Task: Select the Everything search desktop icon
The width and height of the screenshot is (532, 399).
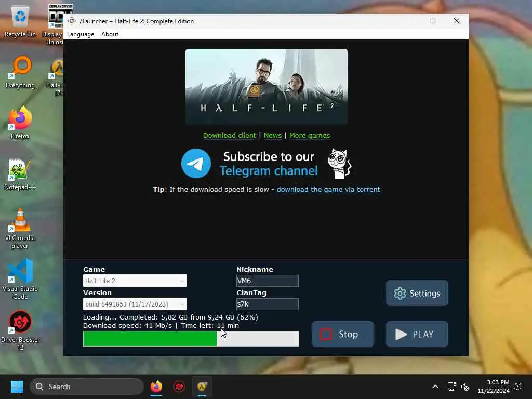Action: click(20, 73)
